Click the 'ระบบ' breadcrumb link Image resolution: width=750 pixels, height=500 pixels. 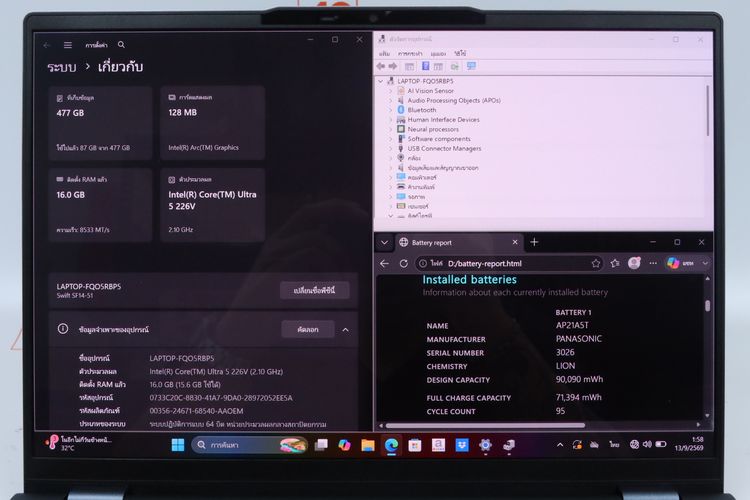(x=62, y=67)
